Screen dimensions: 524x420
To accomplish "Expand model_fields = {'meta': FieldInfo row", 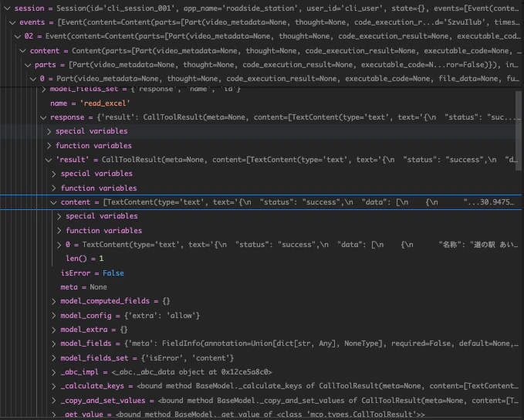I will [54, 344].
